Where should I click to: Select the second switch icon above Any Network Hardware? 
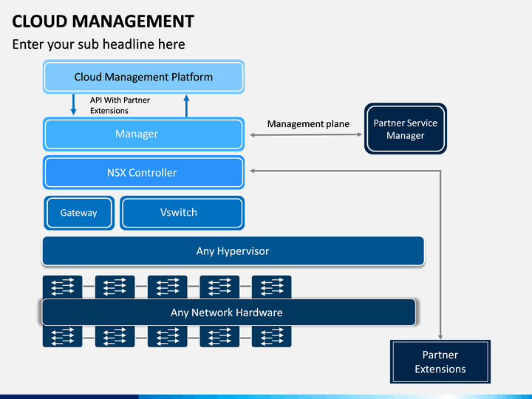[115, 287]
